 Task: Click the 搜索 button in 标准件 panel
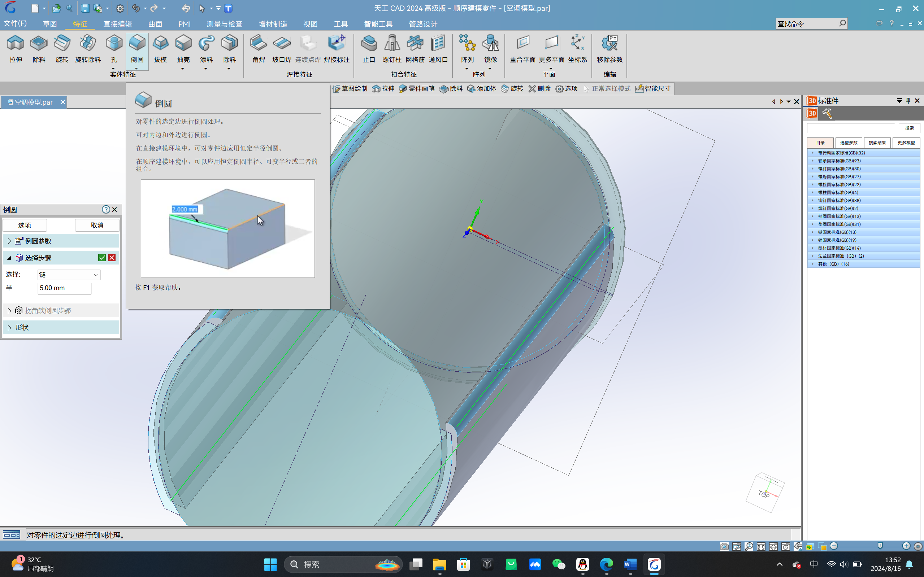(x=909, y=128)
